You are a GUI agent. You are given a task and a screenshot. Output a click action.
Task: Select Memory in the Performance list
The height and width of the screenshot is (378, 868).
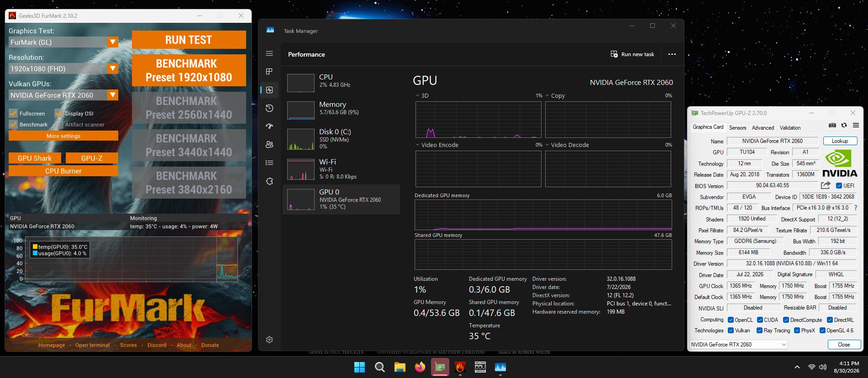pos(342,110)
